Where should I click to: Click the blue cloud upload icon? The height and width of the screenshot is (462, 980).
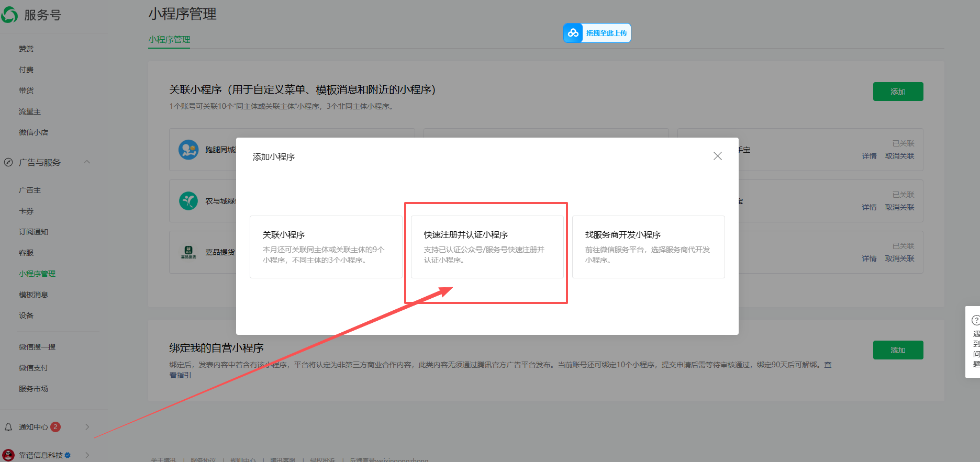click(573, 33)
